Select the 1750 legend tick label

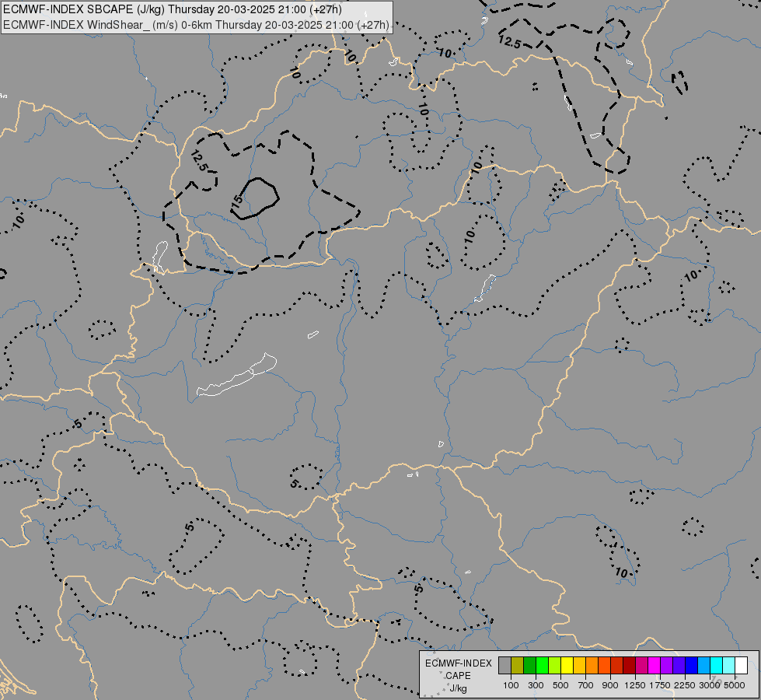(x=660, y=685)
